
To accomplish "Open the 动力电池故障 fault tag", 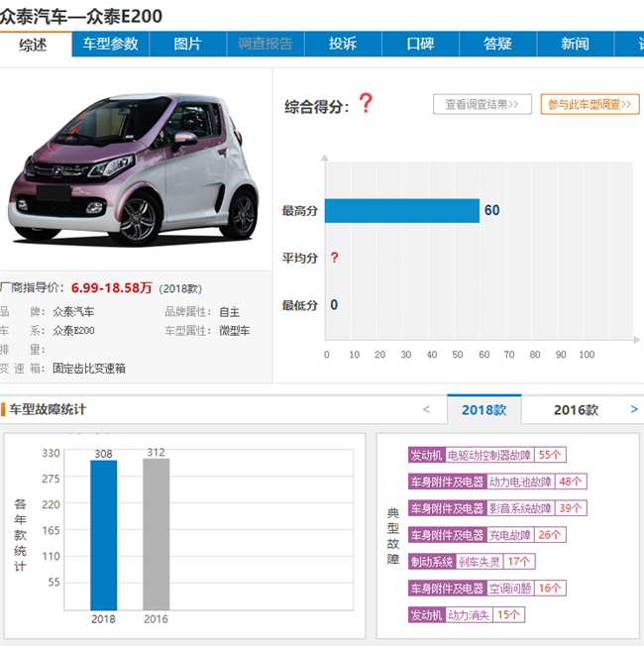I will [x=520, y=483].
